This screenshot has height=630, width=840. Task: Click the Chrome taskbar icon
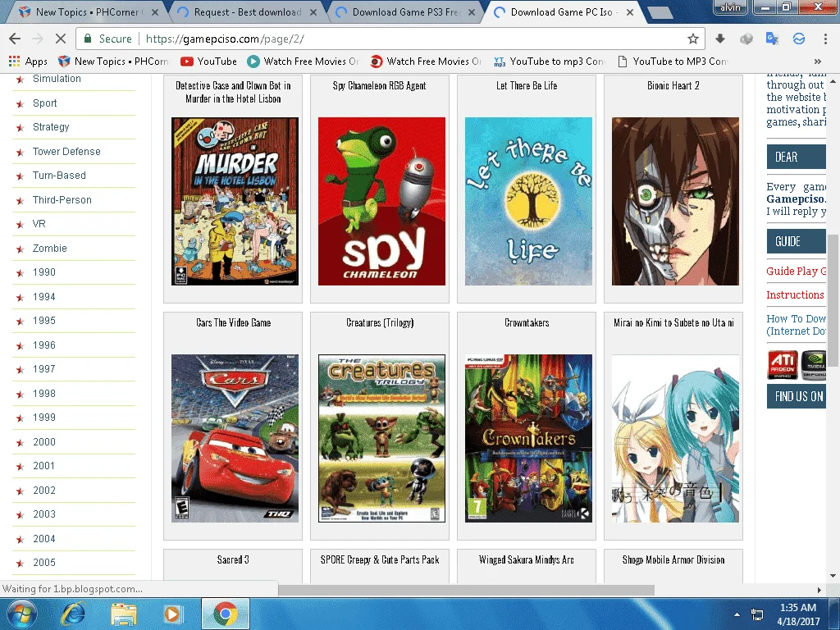point(226,614)
